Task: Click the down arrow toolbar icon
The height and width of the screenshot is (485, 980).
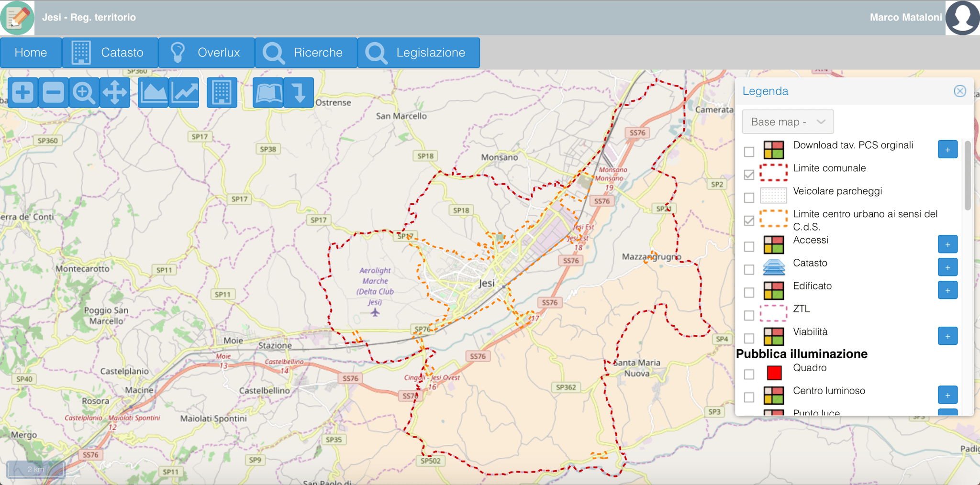Action: 299,92
